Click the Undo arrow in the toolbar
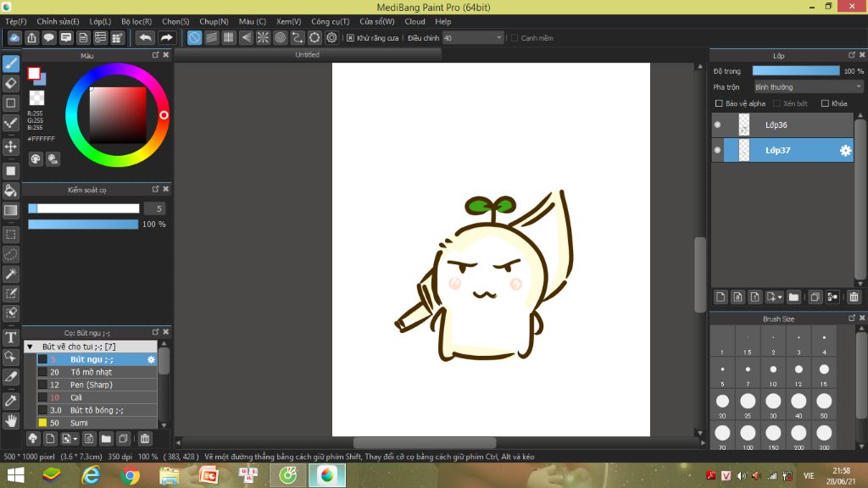868x488 pixels. point(145,37)
